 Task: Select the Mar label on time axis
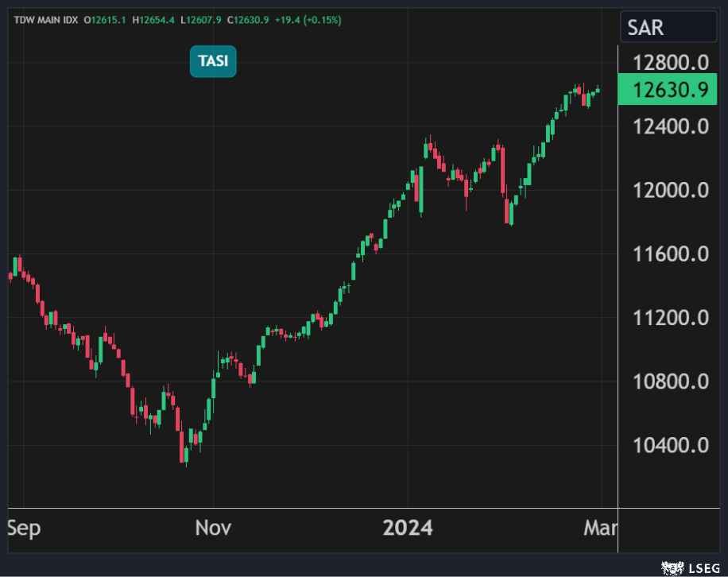pos(600,528)
